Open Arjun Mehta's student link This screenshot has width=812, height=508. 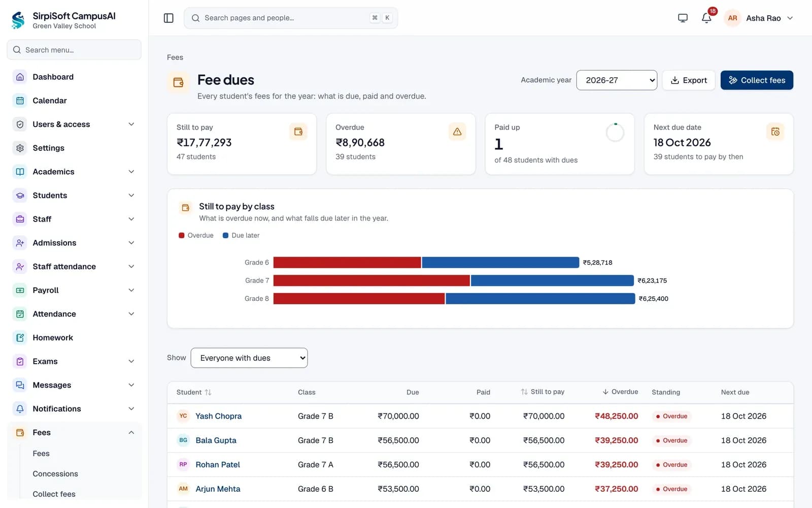coord(218,489)
